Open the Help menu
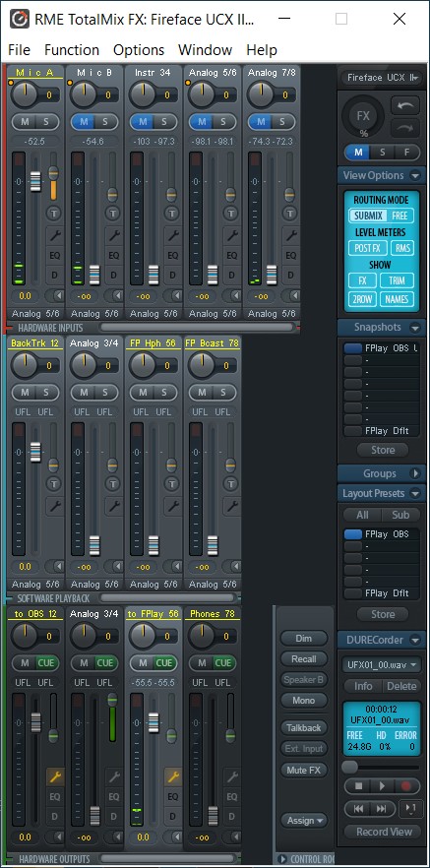The width and height of the screenshot is (430, 868). click(262, 50)
